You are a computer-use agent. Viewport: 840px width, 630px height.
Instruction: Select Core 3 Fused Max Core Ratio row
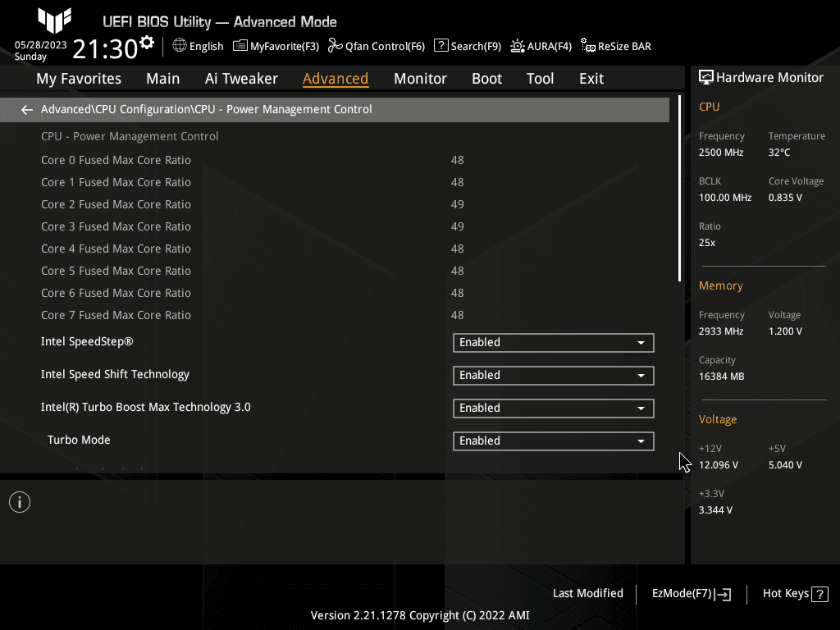[335, 226]
